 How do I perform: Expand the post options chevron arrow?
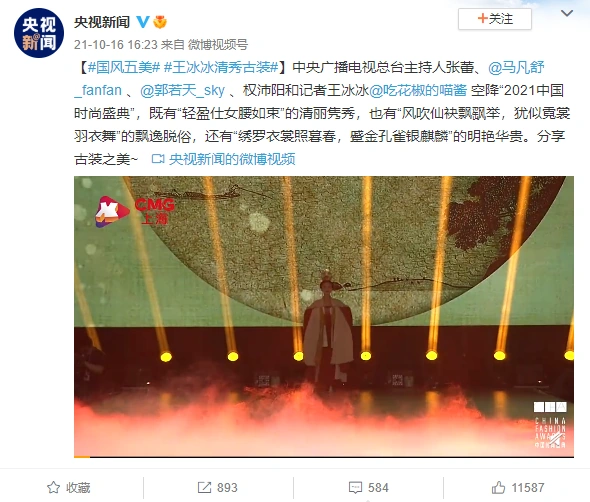click(567, 14)
